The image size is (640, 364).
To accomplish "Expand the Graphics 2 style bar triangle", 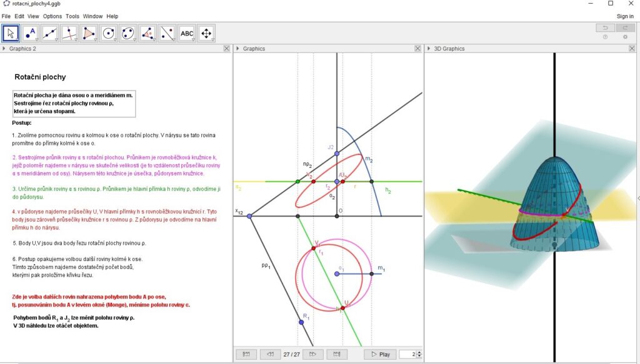I will click(x=4, y=48).
